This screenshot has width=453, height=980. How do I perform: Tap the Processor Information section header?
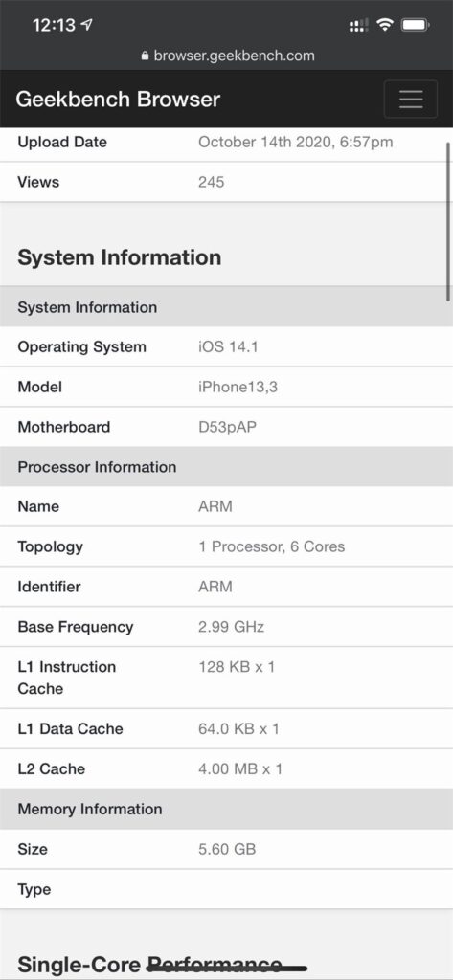pos(226,467)
